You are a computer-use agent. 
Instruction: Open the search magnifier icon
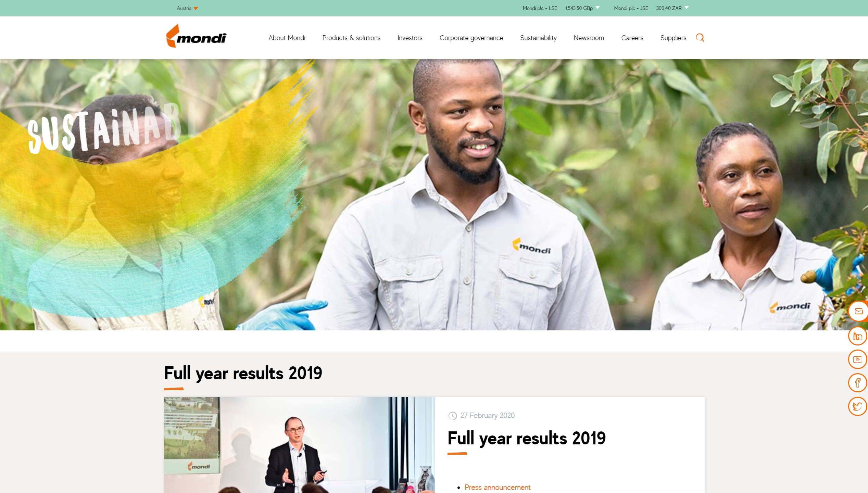[x=700, y=38]
